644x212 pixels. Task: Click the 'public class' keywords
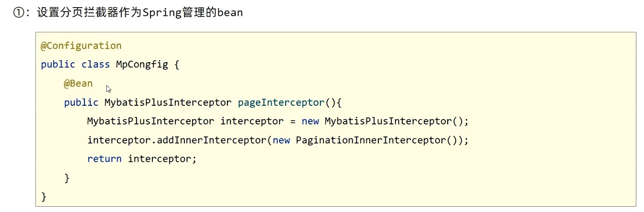(75, 65)
